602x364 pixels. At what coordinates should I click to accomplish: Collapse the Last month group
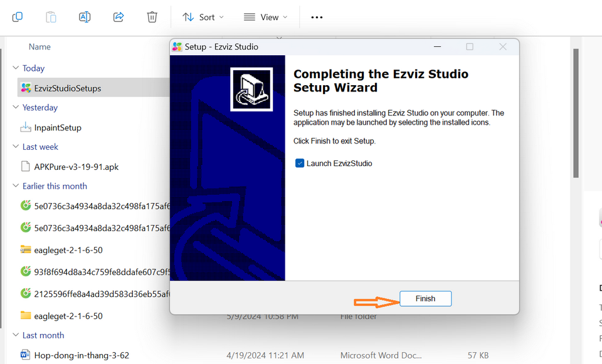click(16, 335)
